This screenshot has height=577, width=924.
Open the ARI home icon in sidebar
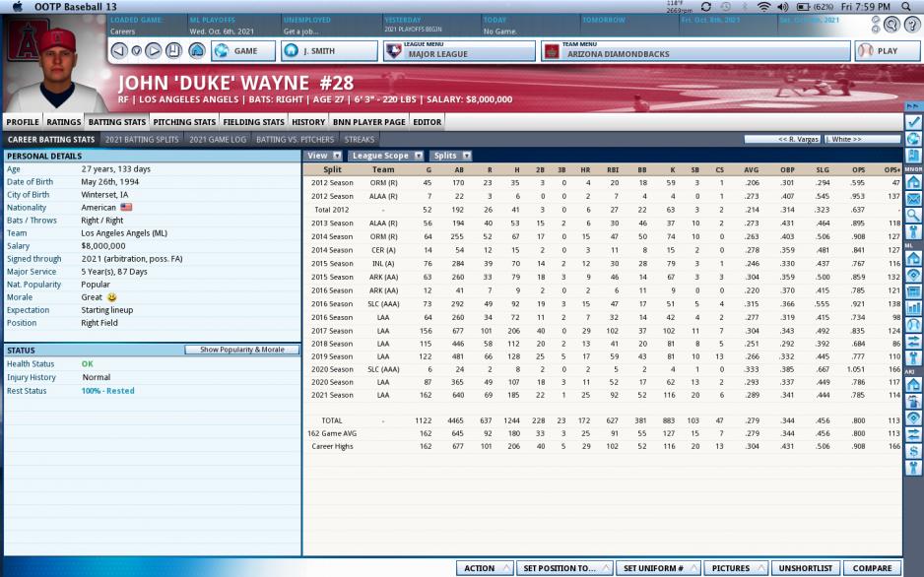tap(913, 384)
